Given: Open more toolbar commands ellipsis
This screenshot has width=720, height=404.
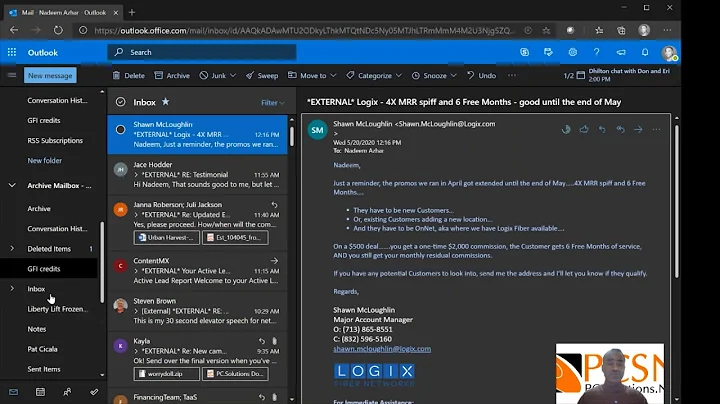Looking at the screenshot, I should coord(512,75).
